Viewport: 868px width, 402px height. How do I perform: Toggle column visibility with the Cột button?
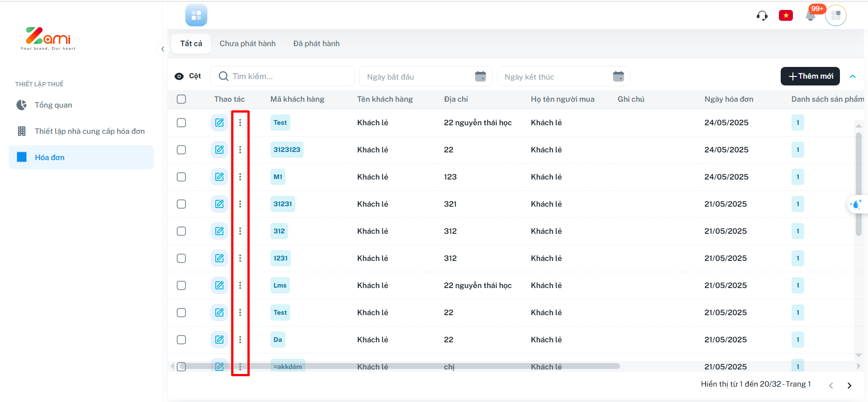[188, 76]
